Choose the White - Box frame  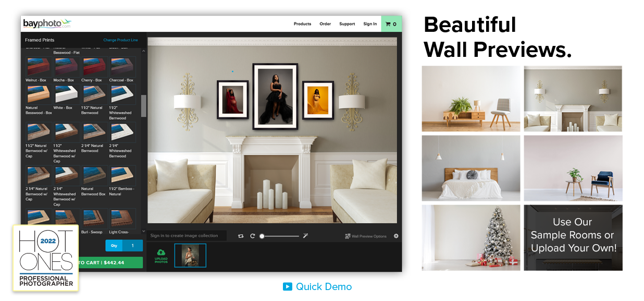click(x=66, y=94)
